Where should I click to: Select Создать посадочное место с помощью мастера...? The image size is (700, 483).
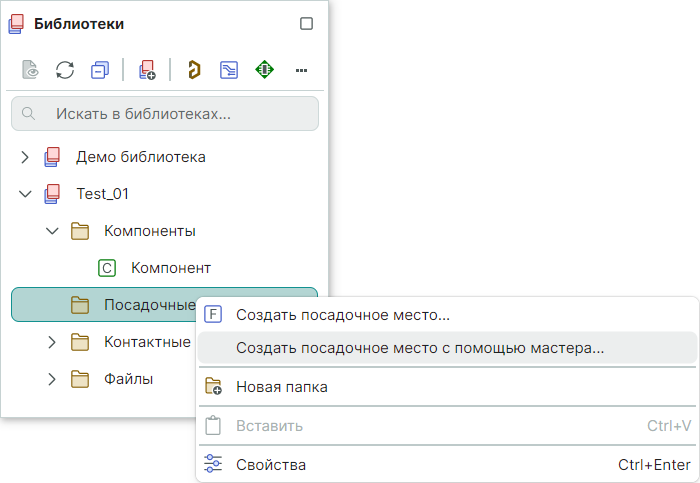(x=419, y=349)
